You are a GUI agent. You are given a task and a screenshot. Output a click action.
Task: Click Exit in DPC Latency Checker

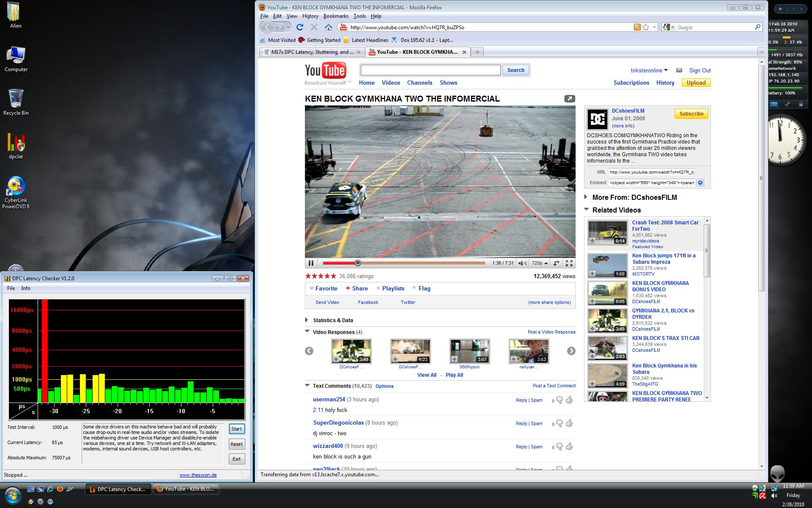pos(236,459)
